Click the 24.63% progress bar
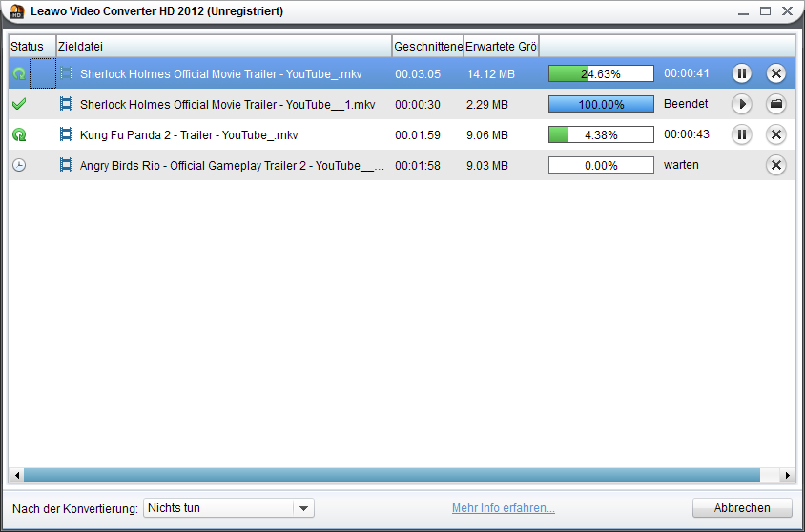This screenshot has height=532, width=805. pos(601,73)
